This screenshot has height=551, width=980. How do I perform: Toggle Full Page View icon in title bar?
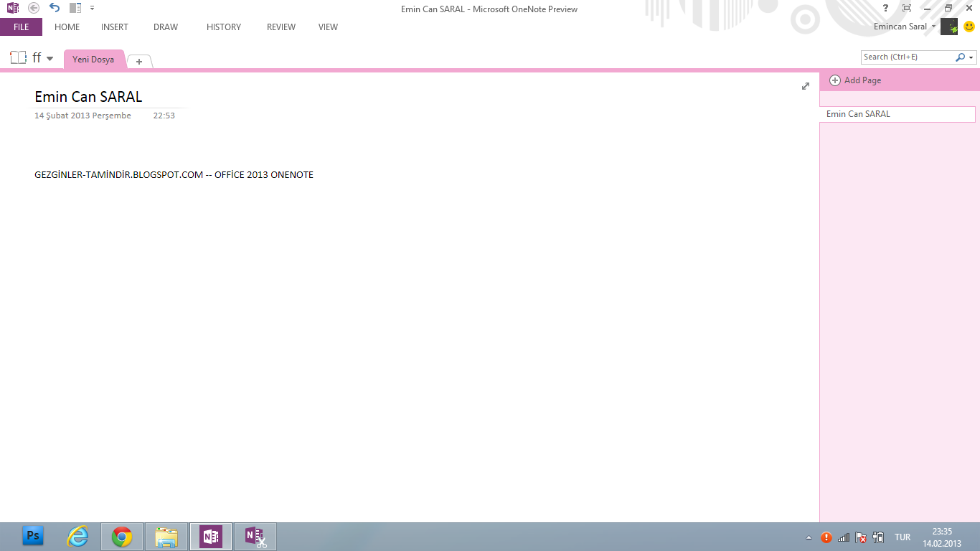906,8
